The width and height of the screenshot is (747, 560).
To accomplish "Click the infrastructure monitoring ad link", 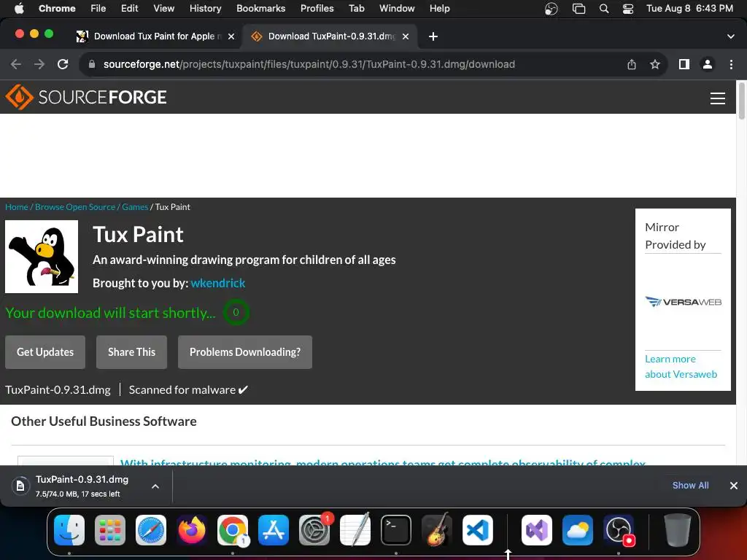I will pos(382,462).
